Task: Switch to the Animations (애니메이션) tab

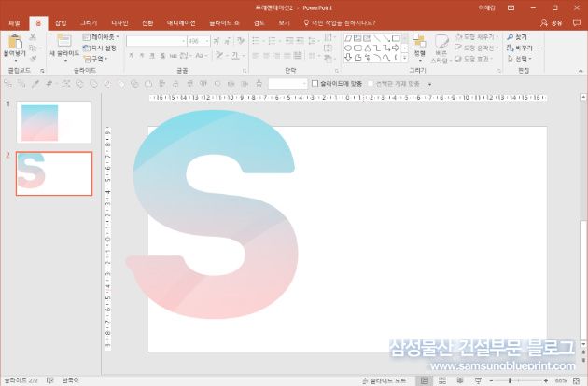Action: 181,23
